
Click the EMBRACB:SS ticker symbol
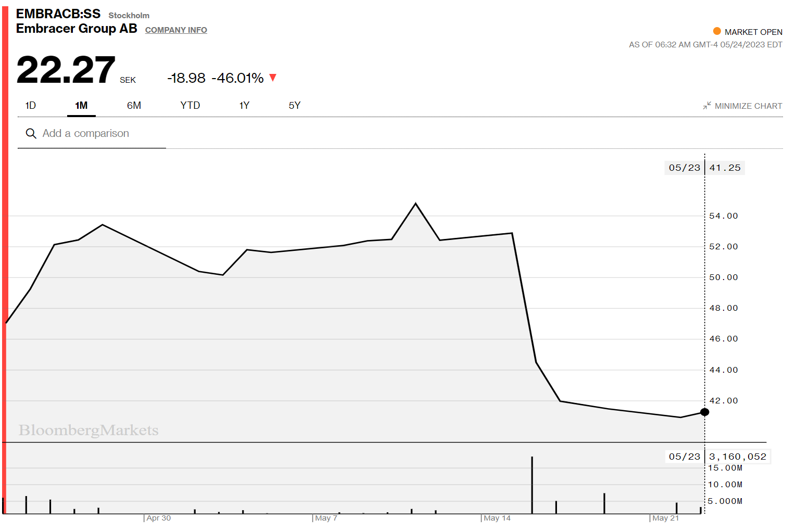(58, 14)
